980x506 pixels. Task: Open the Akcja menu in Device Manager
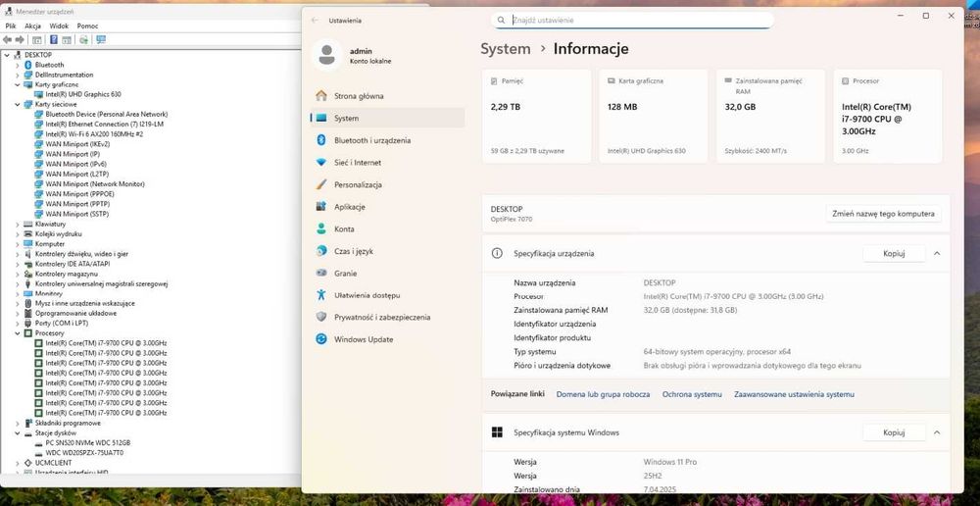pyautogui.click(x=33, y=26)
